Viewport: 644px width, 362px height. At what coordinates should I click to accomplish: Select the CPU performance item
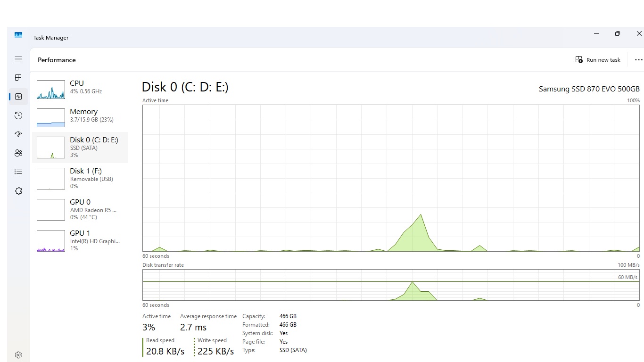[80, 90]
